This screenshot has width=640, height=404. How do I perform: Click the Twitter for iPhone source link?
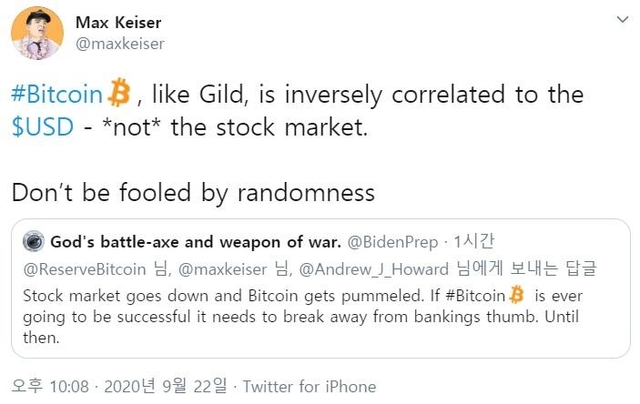[309, 386]
